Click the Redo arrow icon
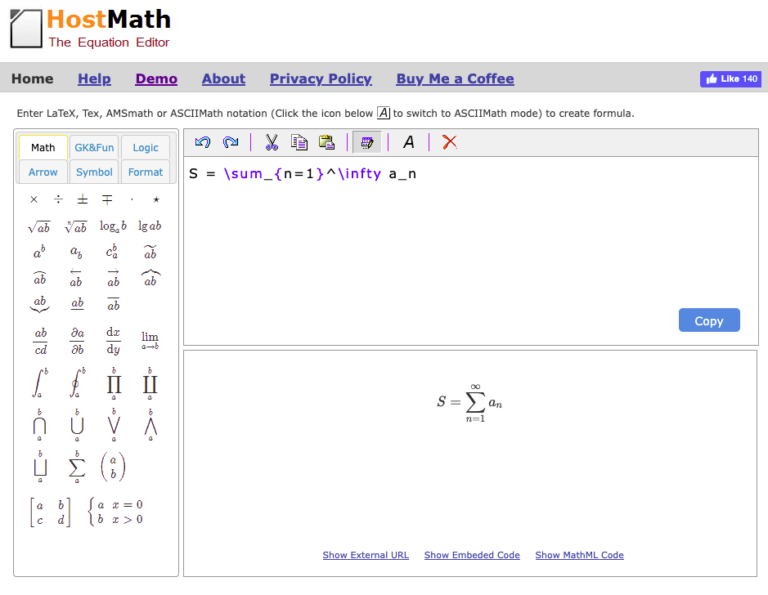The width and height of the screenshot is (768, 595). point(230,143)
